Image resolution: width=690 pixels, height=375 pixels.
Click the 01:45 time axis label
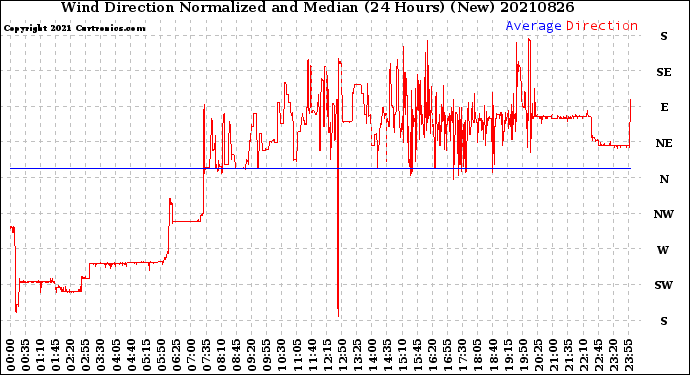(55, 355)
